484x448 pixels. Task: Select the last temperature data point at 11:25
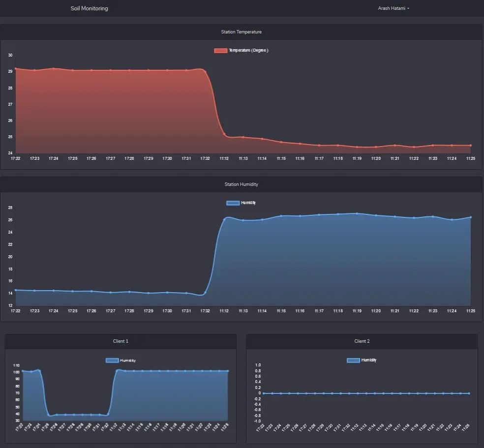tap(471, 146)
